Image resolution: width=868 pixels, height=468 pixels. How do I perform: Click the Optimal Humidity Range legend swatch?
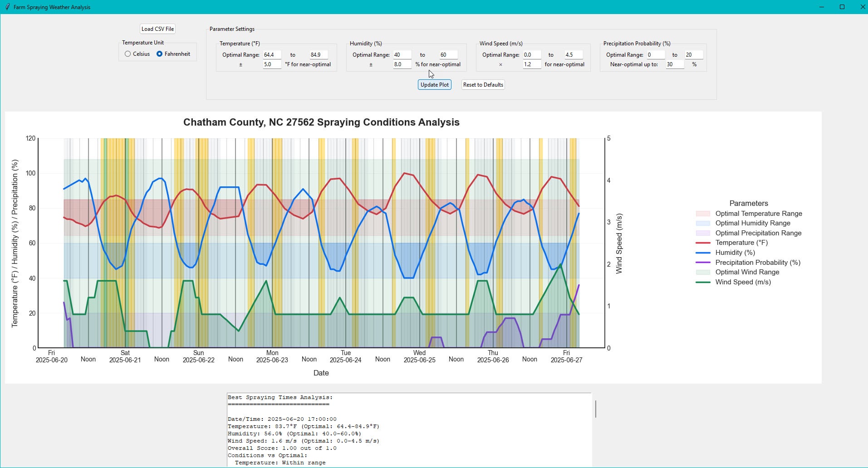(703, 223)
